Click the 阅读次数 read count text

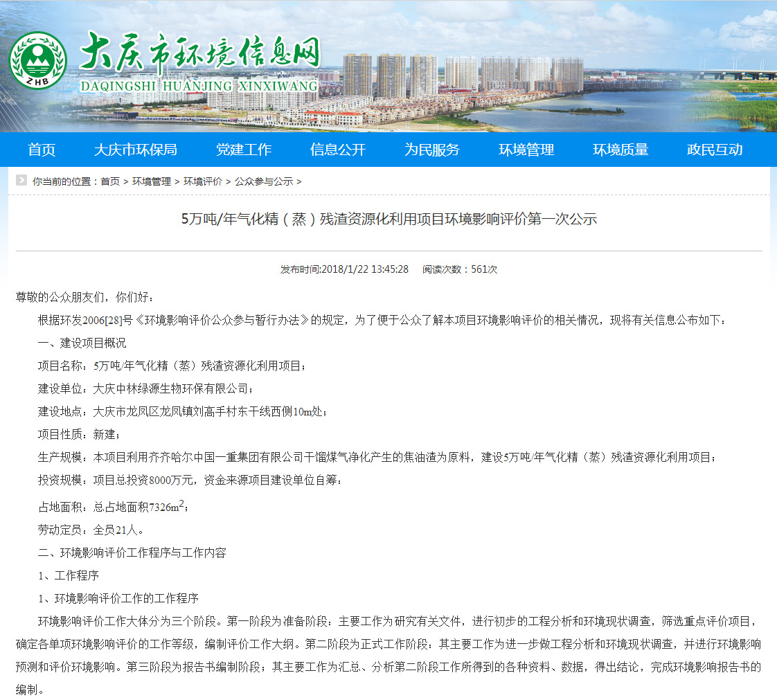460,269
